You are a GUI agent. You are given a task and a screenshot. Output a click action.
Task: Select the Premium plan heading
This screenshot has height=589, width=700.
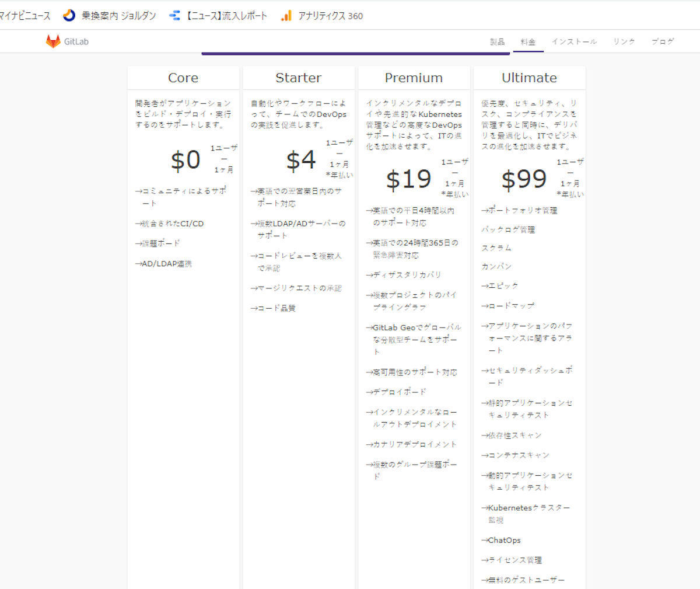click(414, 78)
